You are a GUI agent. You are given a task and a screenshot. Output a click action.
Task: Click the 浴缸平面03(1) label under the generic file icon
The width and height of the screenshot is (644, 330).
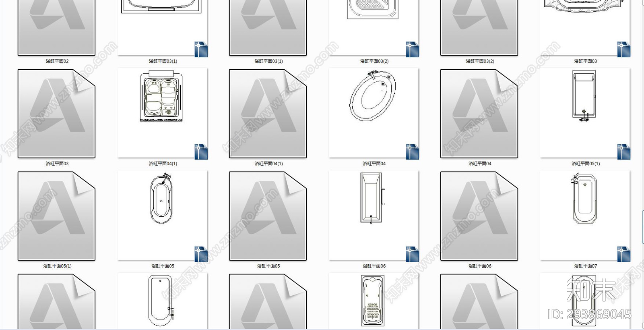268,61
